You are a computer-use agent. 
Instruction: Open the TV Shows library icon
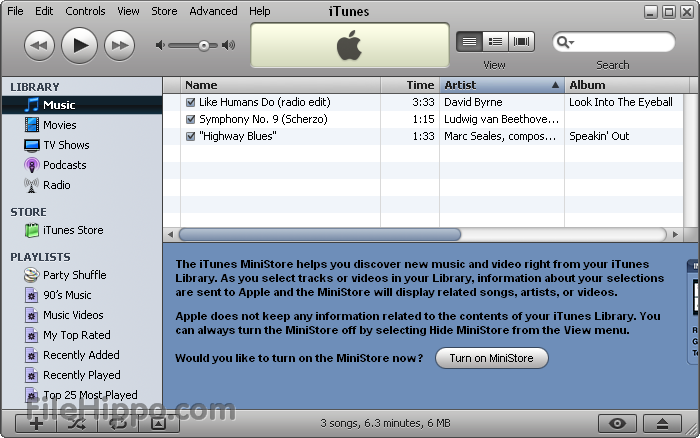pos(32,145)
